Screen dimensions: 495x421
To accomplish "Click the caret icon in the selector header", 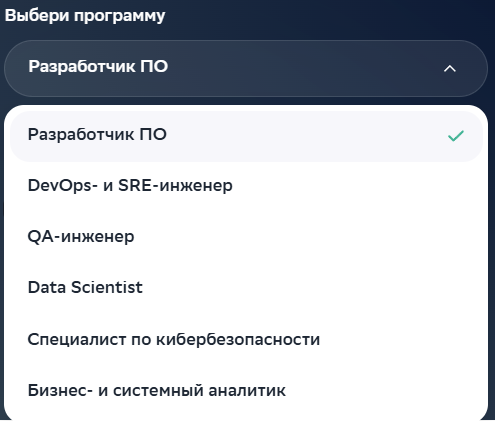I will tap(450, 69).
